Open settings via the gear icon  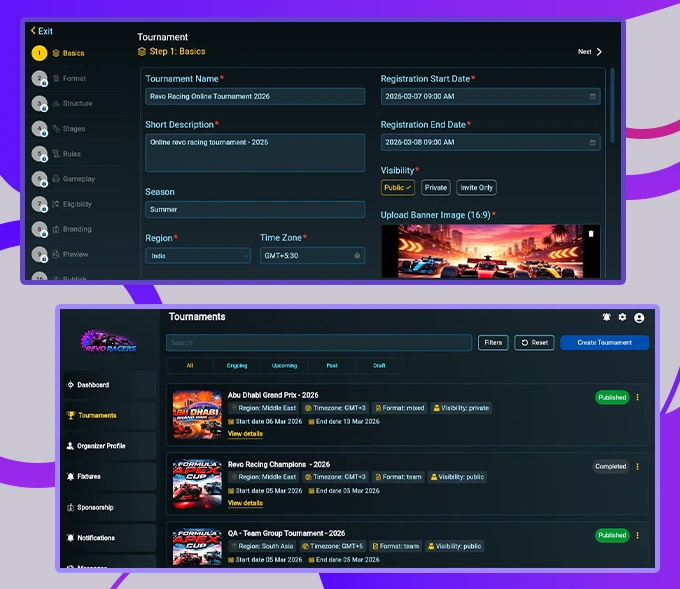pyautogui.click(x=622, y=317)
